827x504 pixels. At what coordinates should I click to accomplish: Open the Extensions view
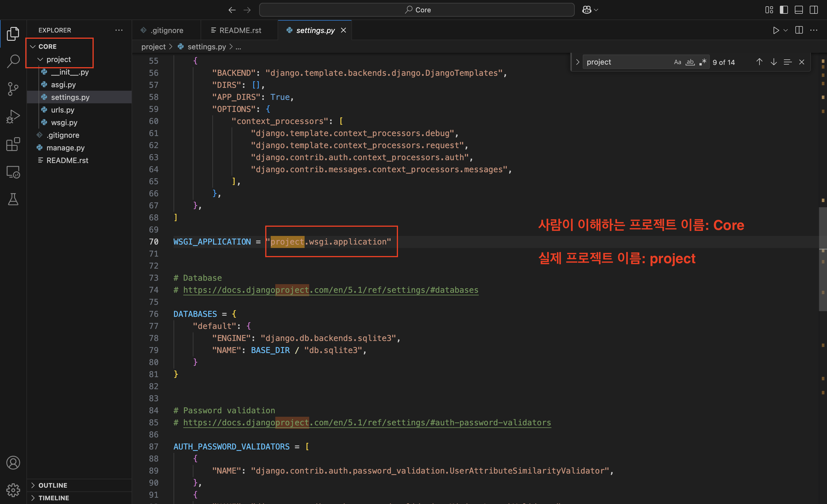point(13,144)
